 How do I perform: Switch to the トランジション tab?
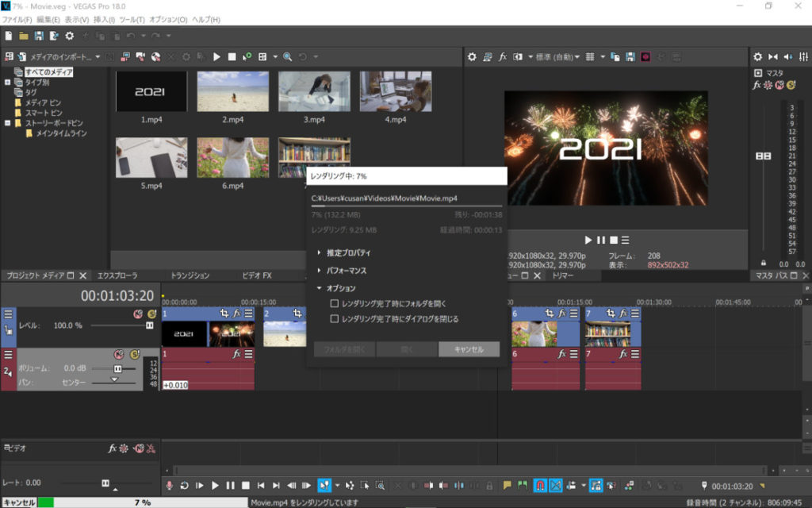(190, 275)
